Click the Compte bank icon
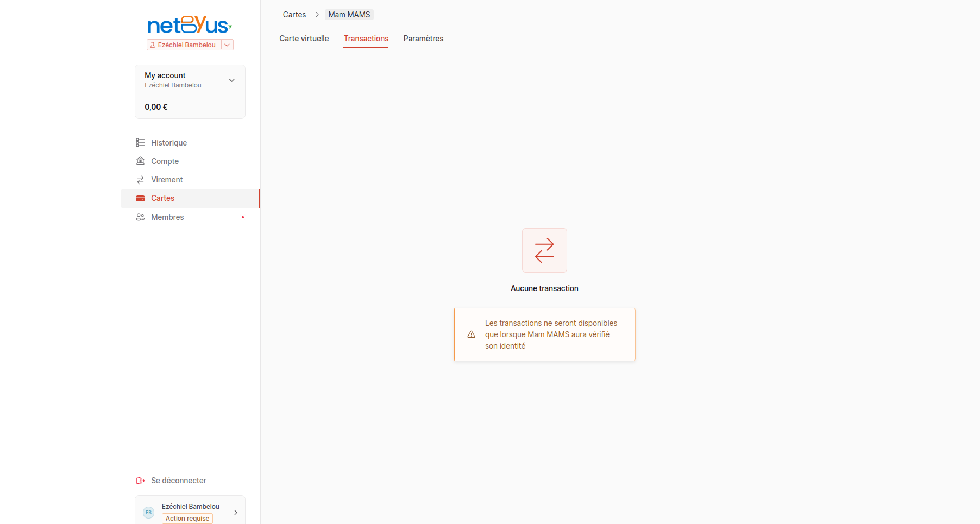 click(140, 161)
